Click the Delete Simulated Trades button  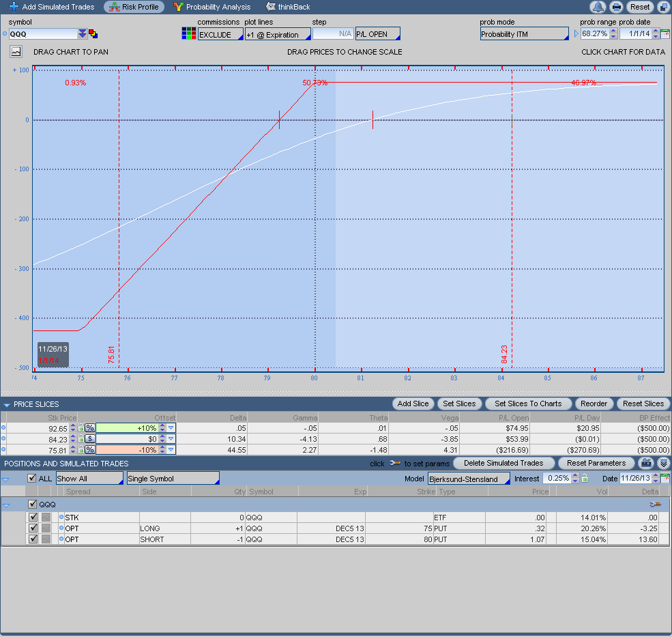coord(503,463)
